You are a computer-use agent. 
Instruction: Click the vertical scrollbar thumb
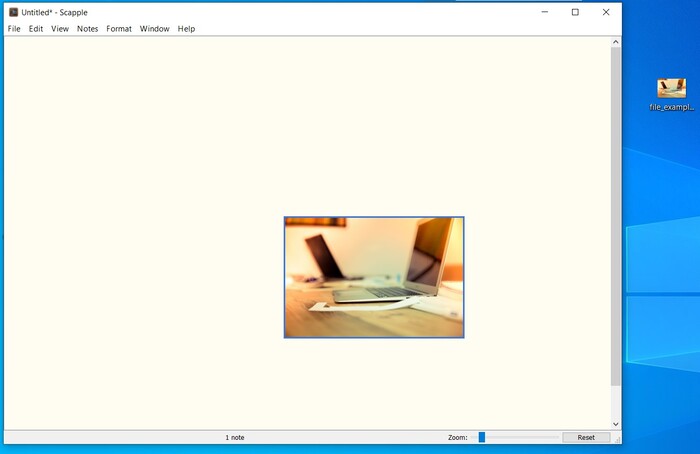pos(616,217)
